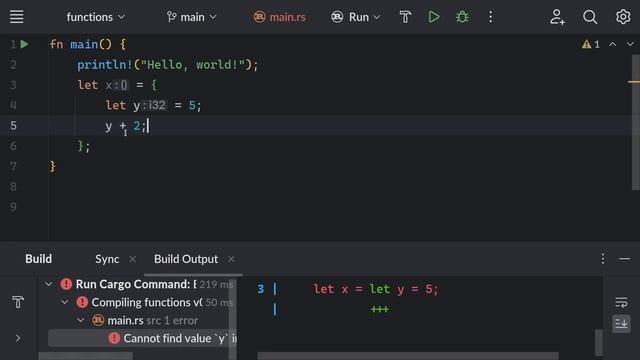Expand the left sidebar chevron arrow
The width and height of the screenshot is (640, 360).
pos(18,338)
